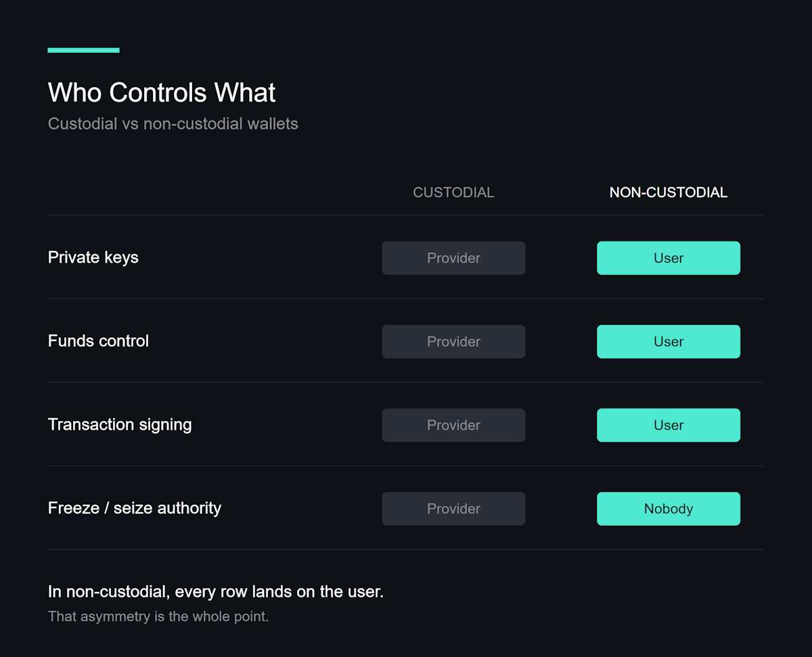The image size is (812, 657).
Task: Click the Private keys row label
Action: (93, 258)
